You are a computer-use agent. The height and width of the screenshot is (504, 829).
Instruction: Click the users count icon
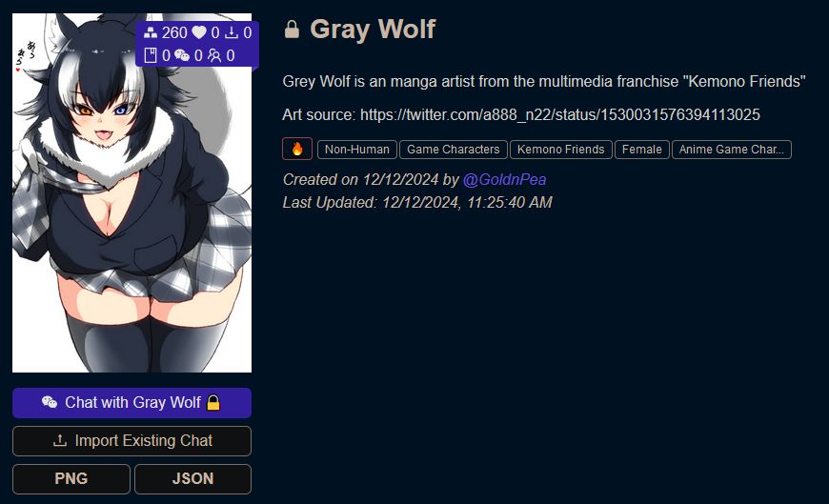214,55
